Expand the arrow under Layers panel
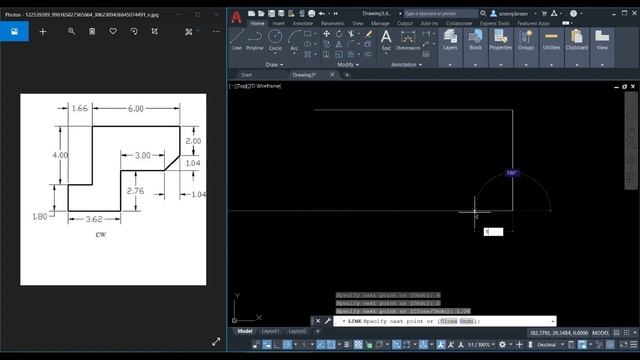 tap(450, 65)
